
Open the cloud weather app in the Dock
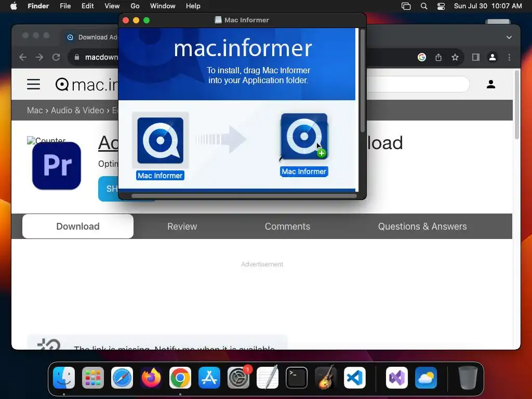[426, 378]
